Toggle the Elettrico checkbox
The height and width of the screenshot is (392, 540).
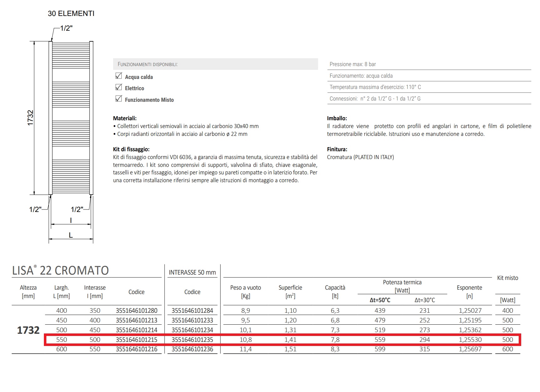[119, 87]
